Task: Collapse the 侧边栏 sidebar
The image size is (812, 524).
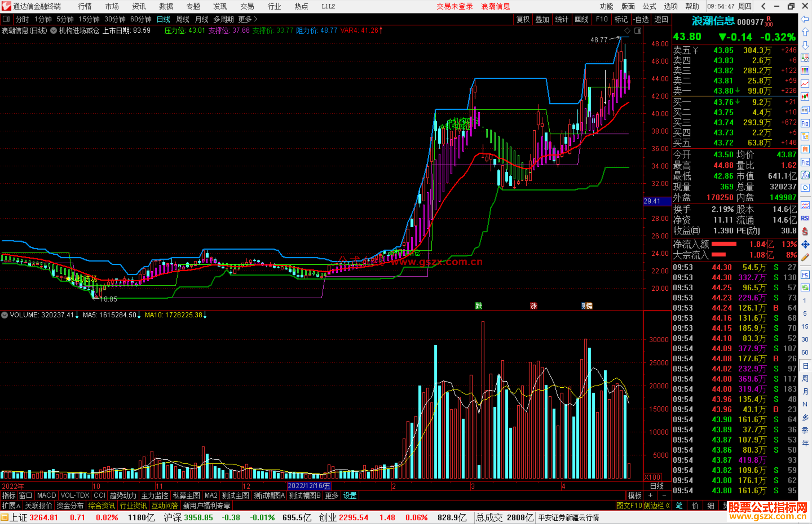Action: [x=657, y=506]
